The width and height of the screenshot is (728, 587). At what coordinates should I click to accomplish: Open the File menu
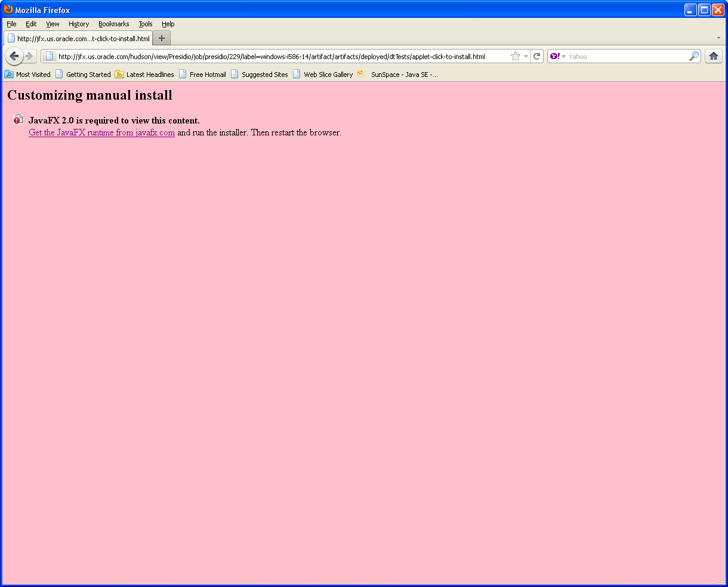point(11,24)
